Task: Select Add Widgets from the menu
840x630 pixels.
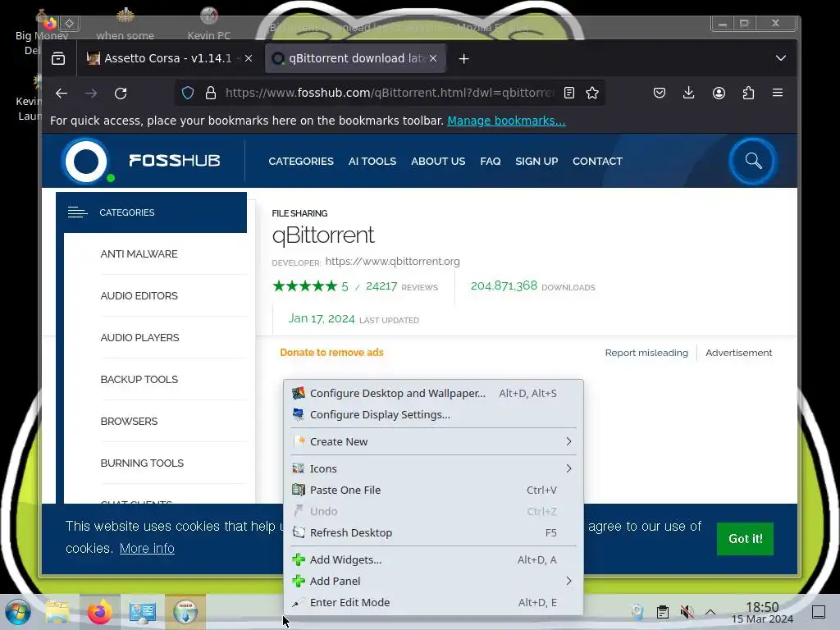Action: click(433, 559)
